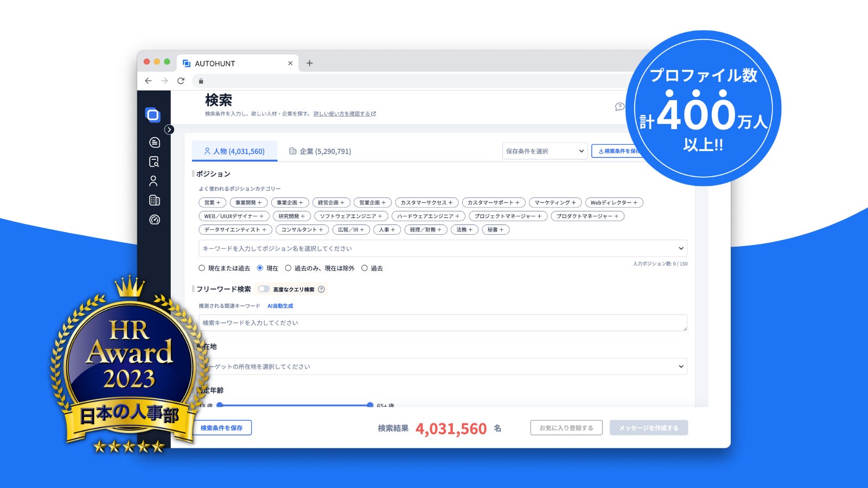Add the データサイエンティスト position tag

tap(235, 230)
